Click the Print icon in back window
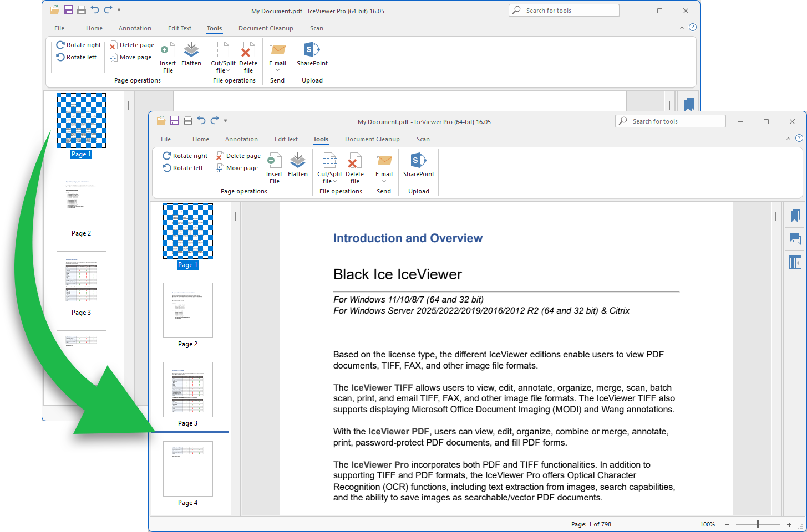The image size is (807, 532). point(82,9)
